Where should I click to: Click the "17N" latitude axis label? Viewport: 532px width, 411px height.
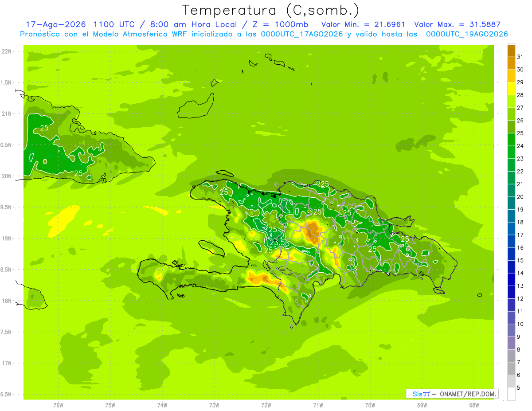(7, 364)
